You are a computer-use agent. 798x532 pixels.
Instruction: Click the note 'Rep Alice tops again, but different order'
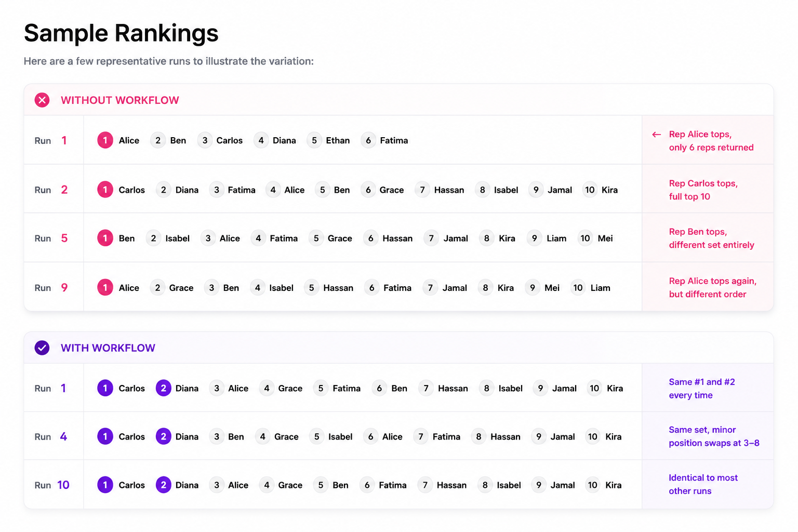coord(713,287)
